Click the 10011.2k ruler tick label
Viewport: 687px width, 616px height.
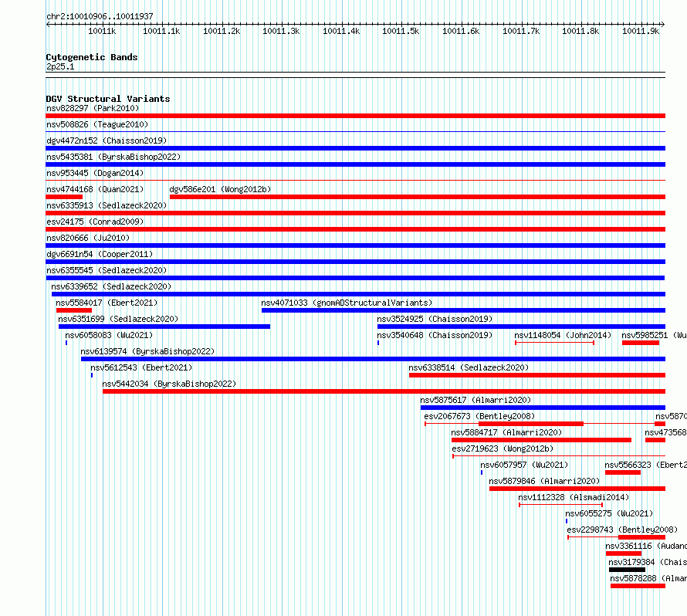[222, 31]
